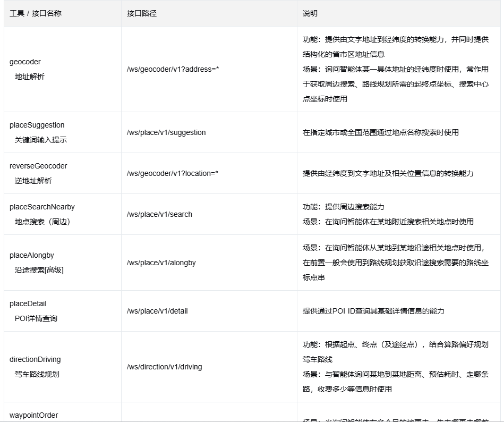Click the geocoder scene text starting '场景：询问智能体某一具体地址'

click(395, 84)
